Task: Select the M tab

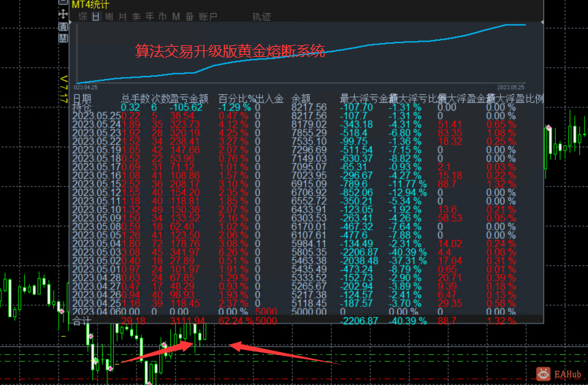Action: click(176, 17)
